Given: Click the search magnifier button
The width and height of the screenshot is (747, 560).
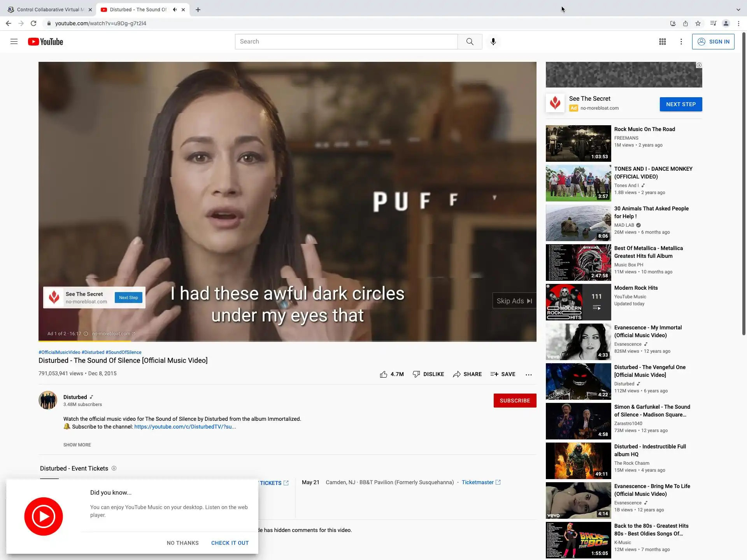Looking at the screenshot, I should point(470,42).
